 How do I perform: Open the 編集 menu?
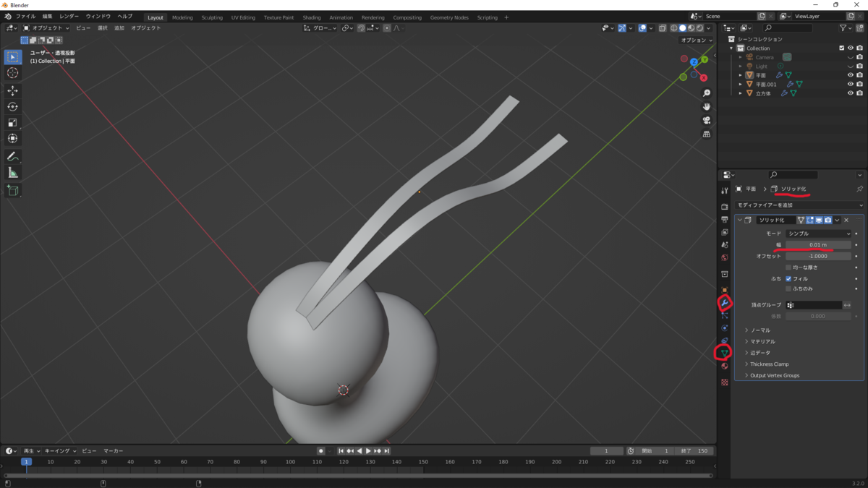(47, 16)
